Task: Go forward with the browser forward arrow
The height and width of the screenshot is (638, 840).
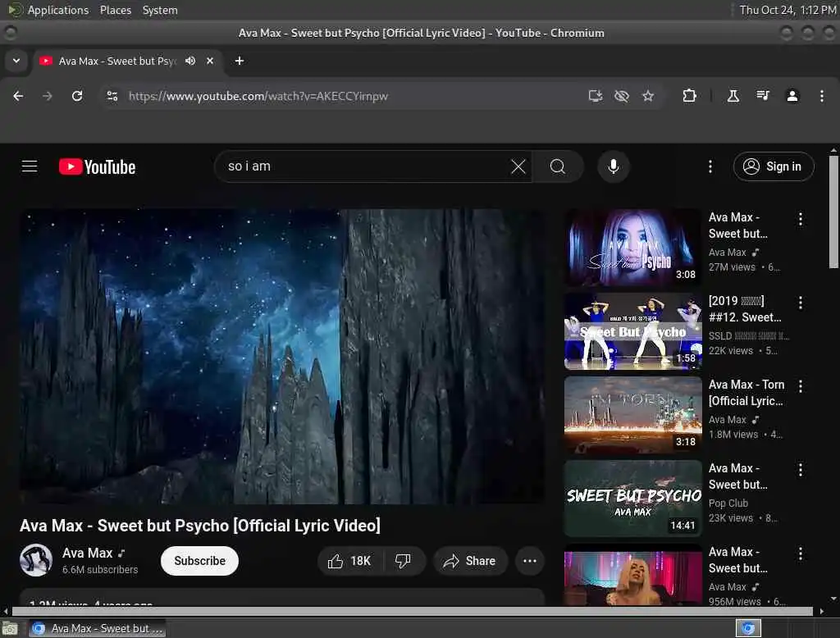Action: (48, 96)
